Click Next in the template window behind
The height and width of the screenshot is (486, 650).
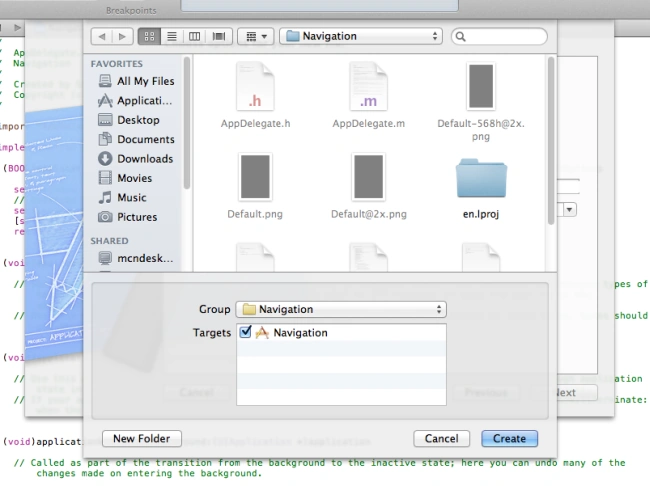click(577, 392)
